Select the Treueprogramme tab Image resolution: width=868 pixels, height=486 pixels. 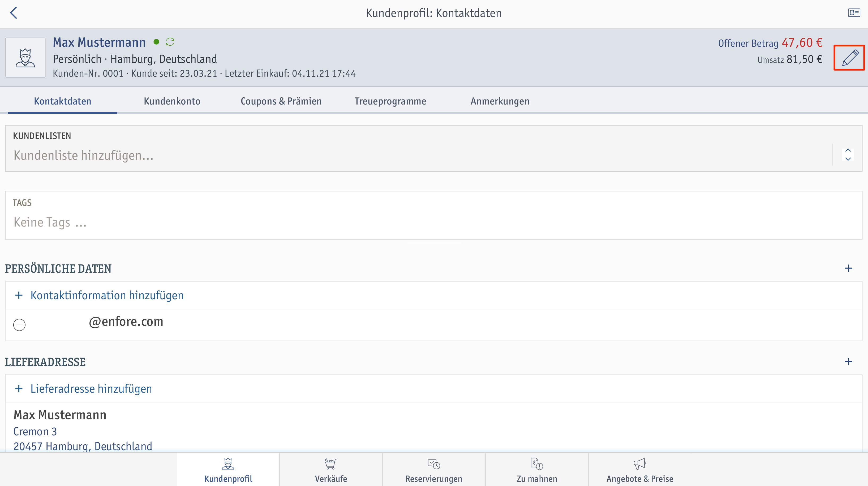[x=390, y=101]
